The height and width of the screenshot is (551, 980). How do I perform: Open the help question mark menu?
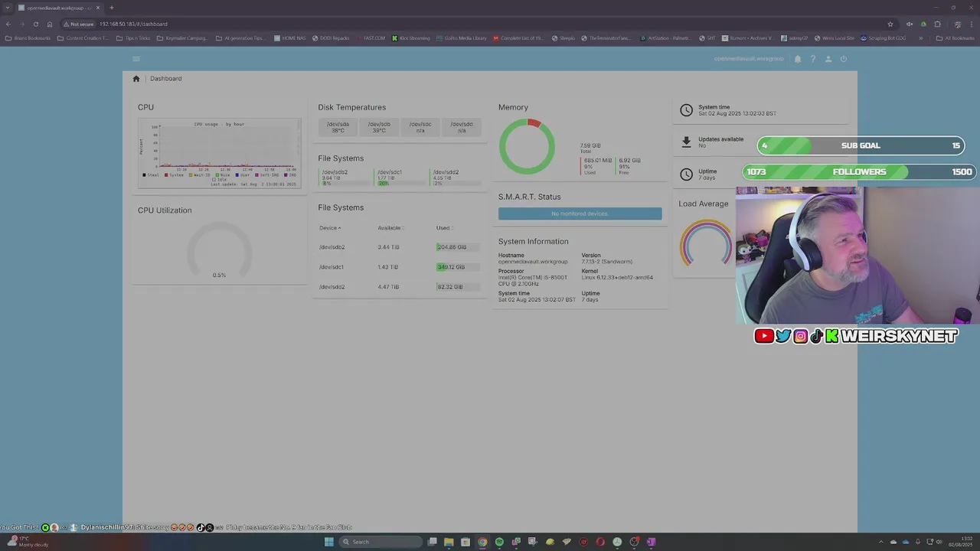(x=813, y=59)
